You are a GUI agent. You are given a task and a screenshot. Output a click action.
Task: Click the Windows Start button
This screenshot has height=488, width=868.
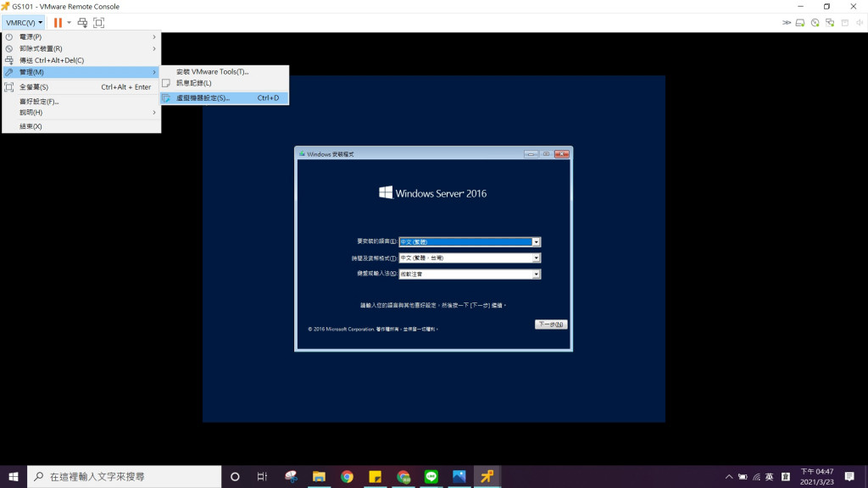click(14, 476)
